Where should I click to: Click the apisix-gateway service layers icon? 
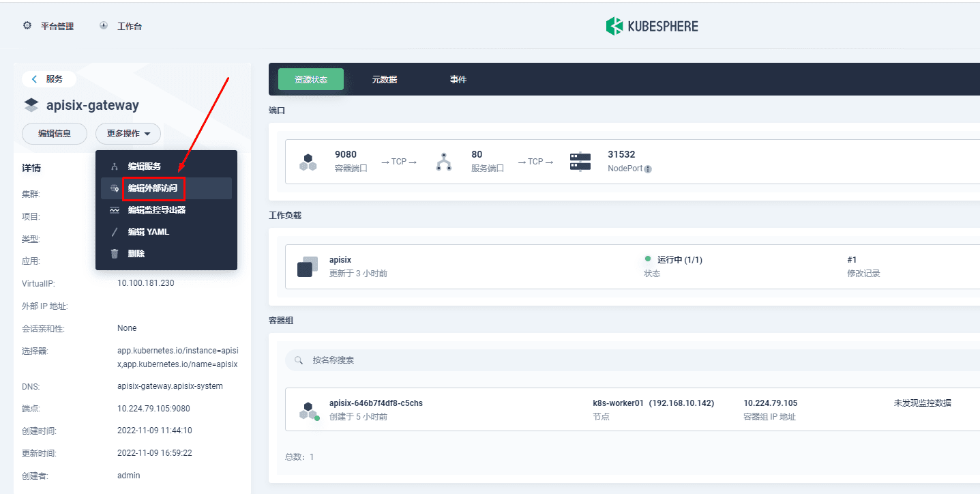point(31,105)
